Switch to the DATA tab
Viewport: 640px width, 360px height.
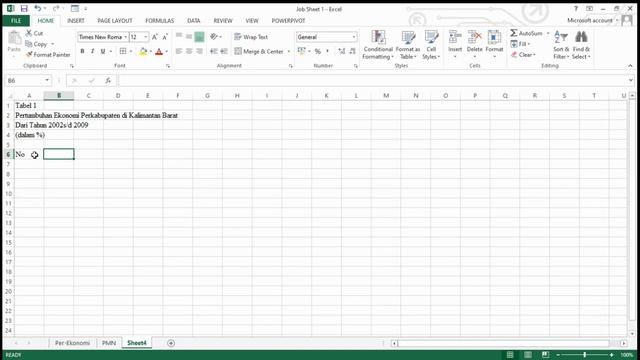193,20
